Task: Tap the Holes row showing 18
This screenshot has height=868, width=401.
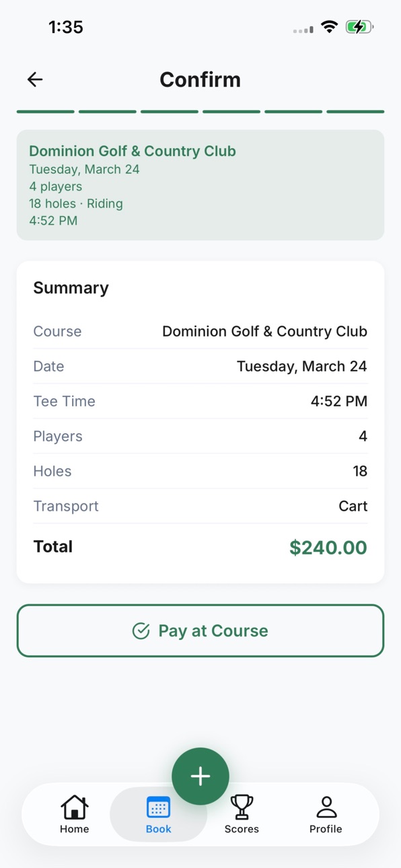Action: click(200, 471)
